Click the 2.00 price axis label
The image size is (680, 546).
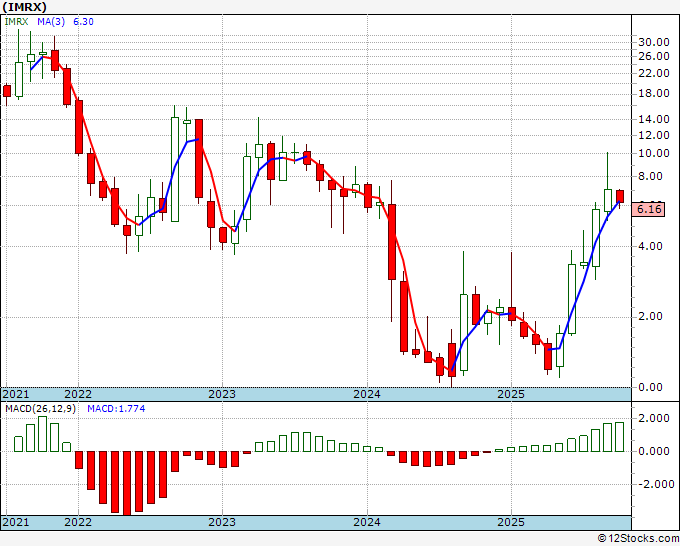coord(651,317)
